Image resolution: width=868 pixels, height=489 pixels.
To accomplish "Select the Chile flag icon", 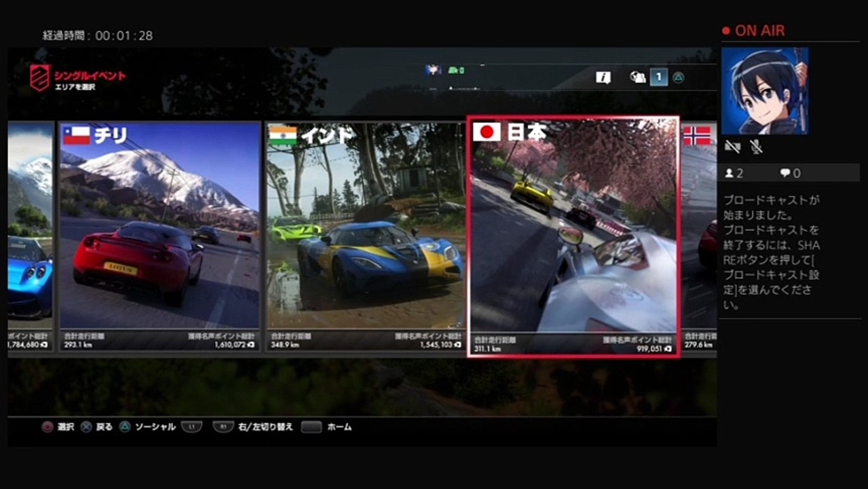I will click(76, 135).
